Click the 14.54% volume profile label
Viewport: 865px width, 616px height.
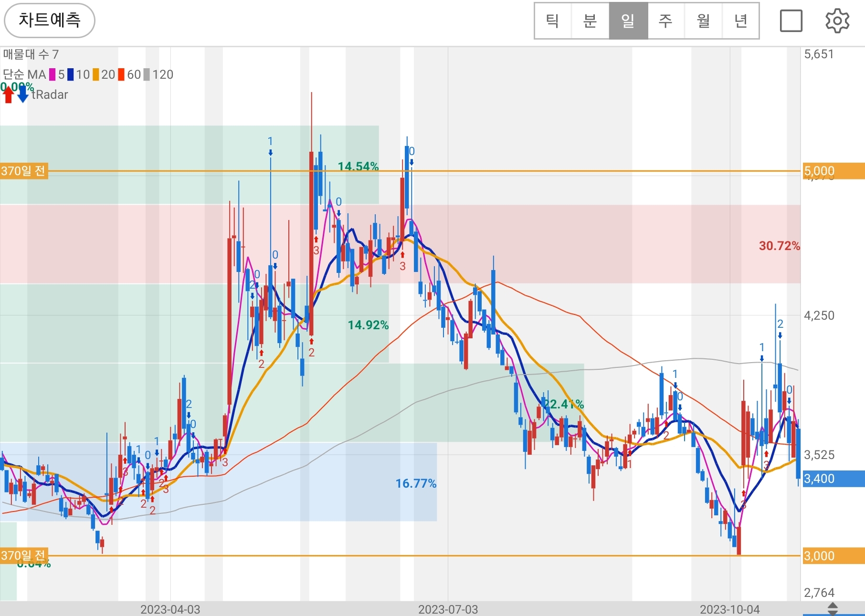(358, 167)
